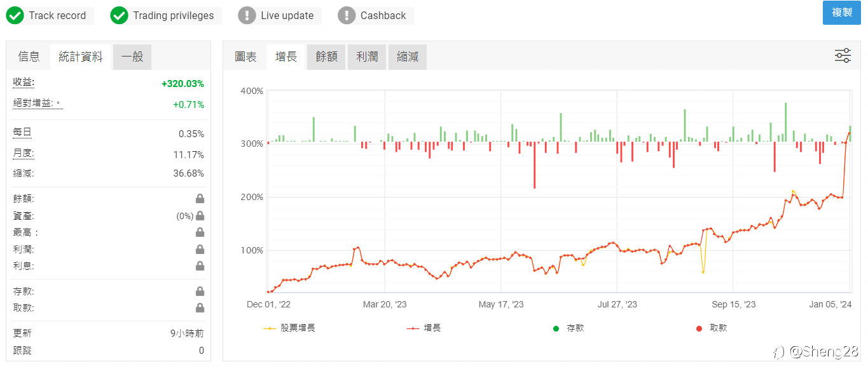
Task: Click the 收益 label
Action: pyautogui.click(x=24, y=83)
